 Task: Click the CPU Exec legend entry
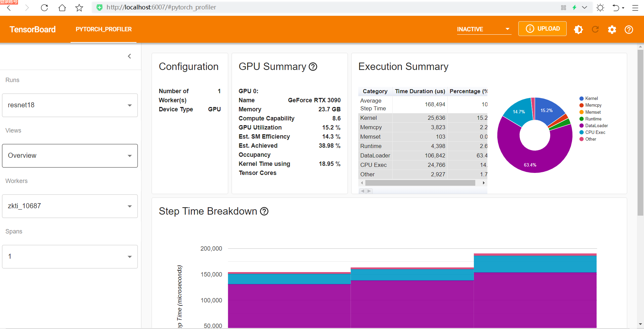coord(593,132)
